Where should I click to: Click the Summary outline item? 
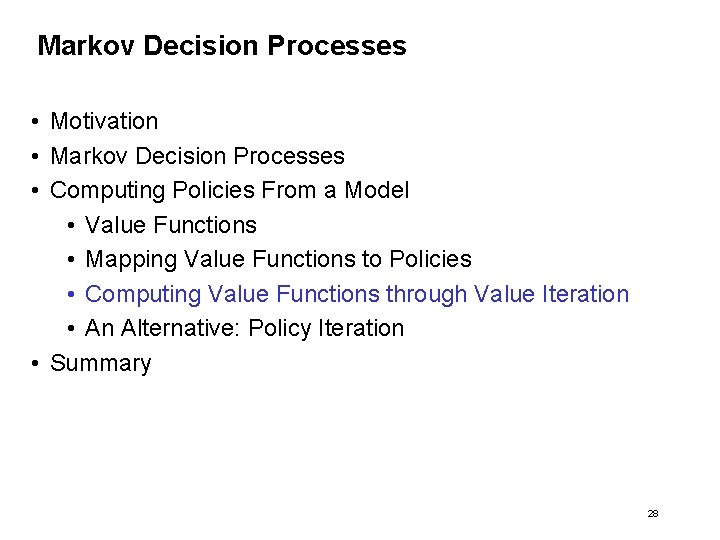coord(100,363)
